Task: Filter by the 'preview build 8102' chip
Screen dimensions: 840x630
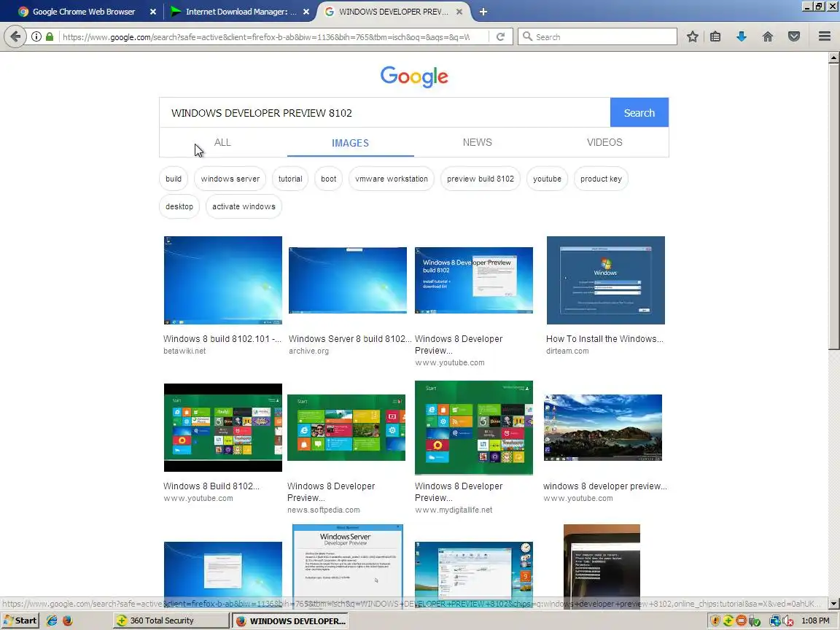Action: tap(481, 179)
